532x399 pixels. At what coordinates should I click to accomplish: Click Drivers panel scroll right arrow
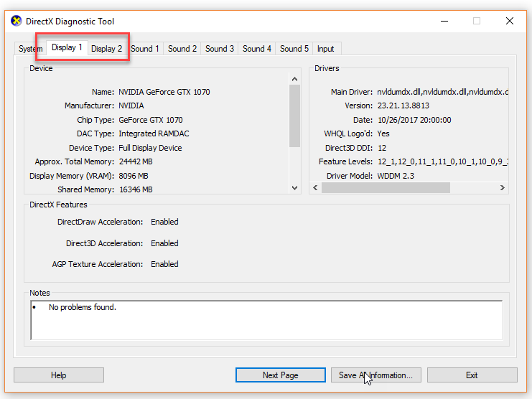pyautogui.click(x=503, y=188)
